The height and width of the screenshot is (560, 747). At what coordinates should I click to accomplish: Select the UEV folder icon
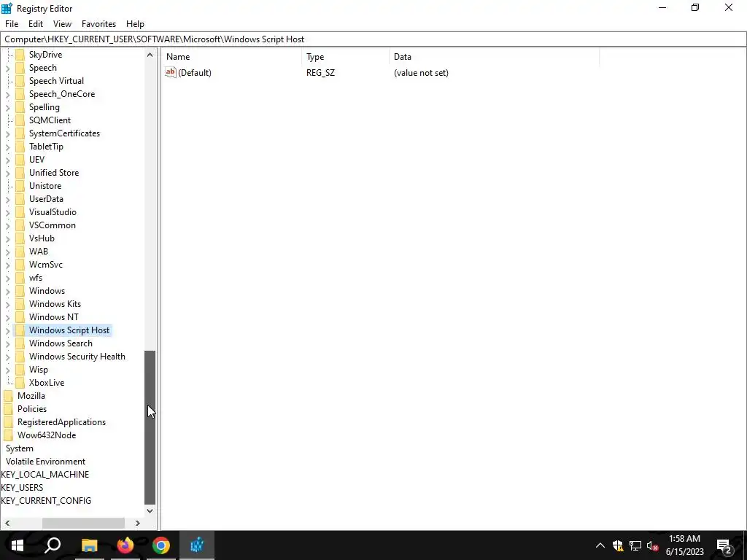click(20, 159)
